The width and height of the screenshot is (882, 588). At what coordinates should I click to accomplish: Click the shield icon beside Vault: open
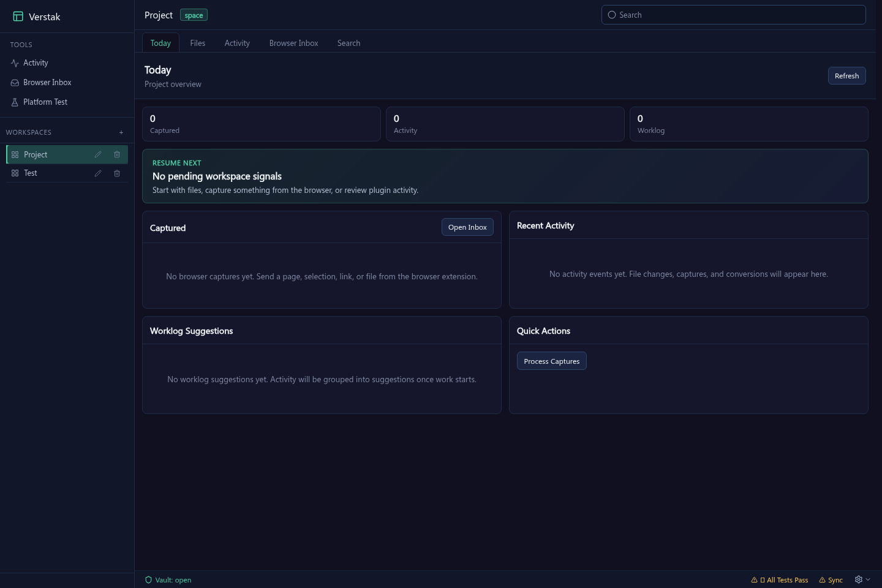148,580
